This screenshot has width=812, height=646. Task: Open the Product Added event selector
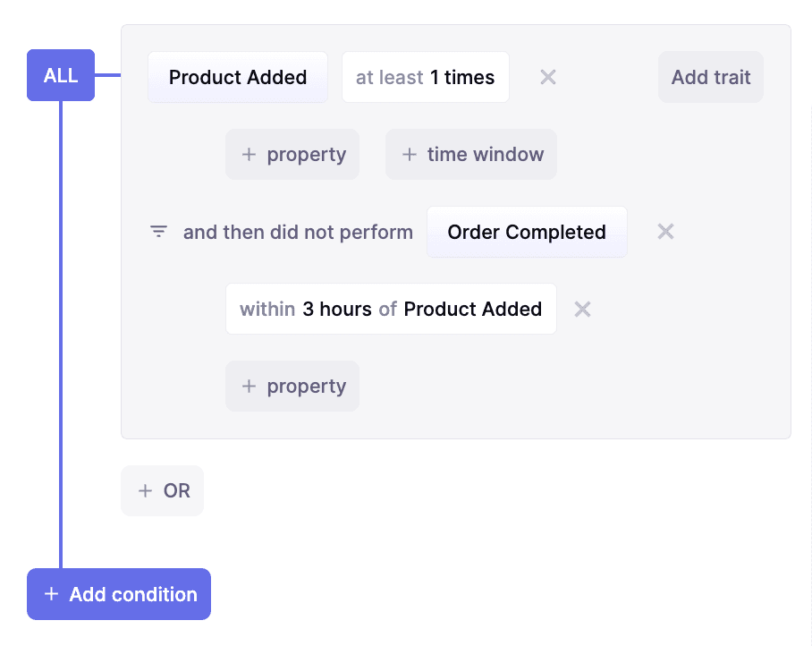pos(238,77)
